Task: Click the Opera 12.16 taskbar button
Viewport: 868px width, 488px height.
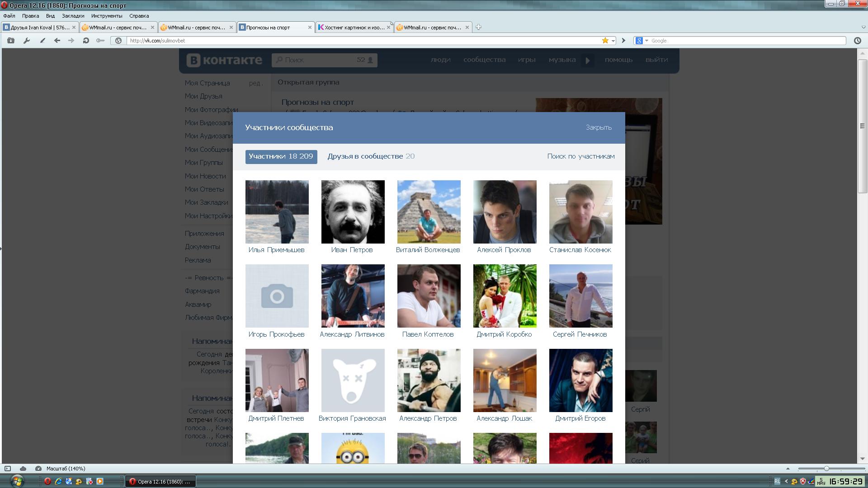Action: point(160,482)
